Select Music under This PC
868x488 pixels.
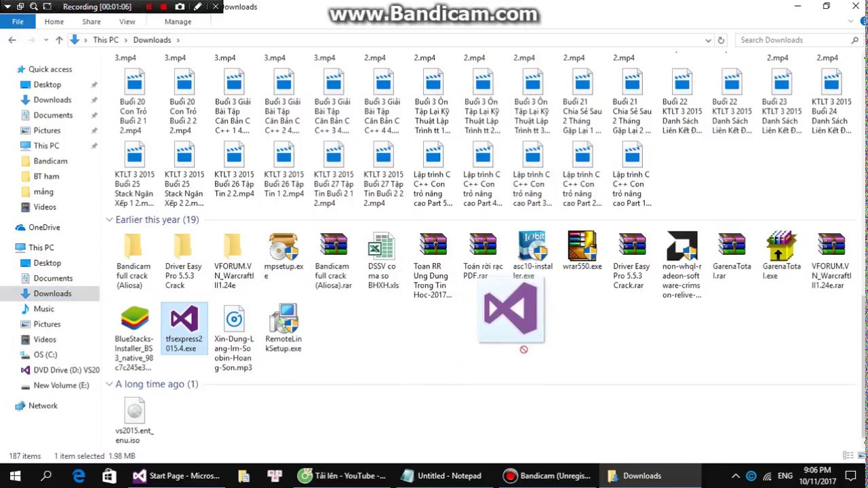click(x=43, y=308)
